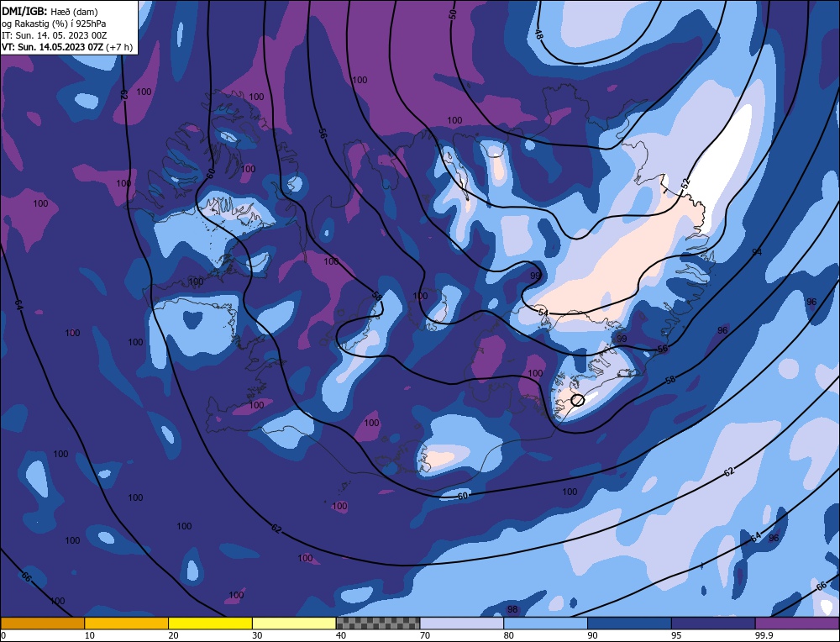Click the "DMI/IGB: Hæð (dam)" title line
This screenshot has height=642, width=840.
click(50, 11)
